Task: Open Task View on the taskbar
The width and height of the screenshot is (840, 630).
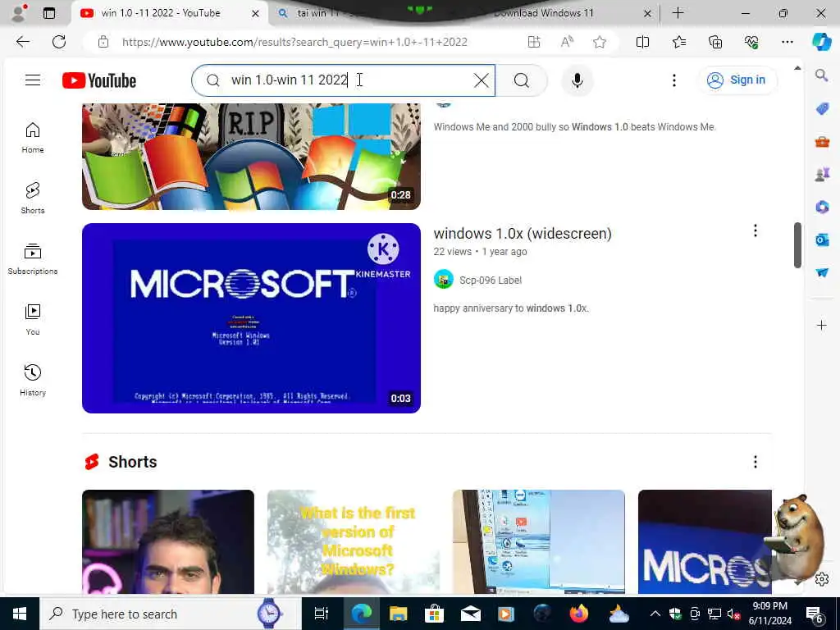Action: point(321,614)
